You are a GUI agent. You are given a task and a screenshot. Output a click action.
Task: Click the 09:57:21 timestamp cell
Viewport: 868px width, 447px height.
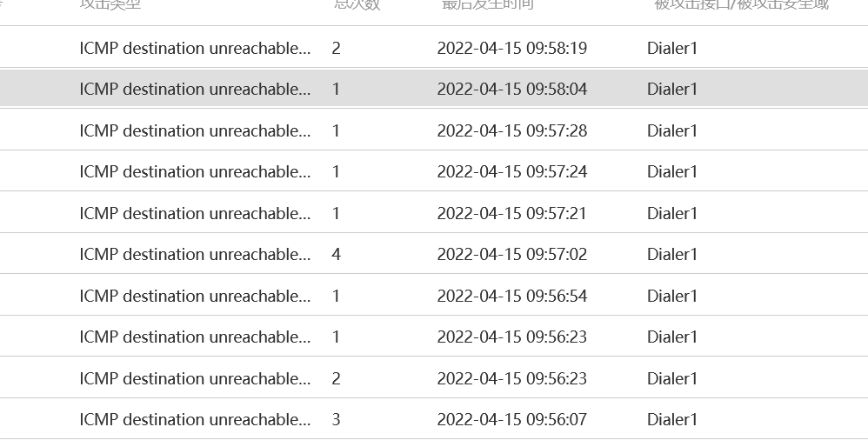[511, 213]
